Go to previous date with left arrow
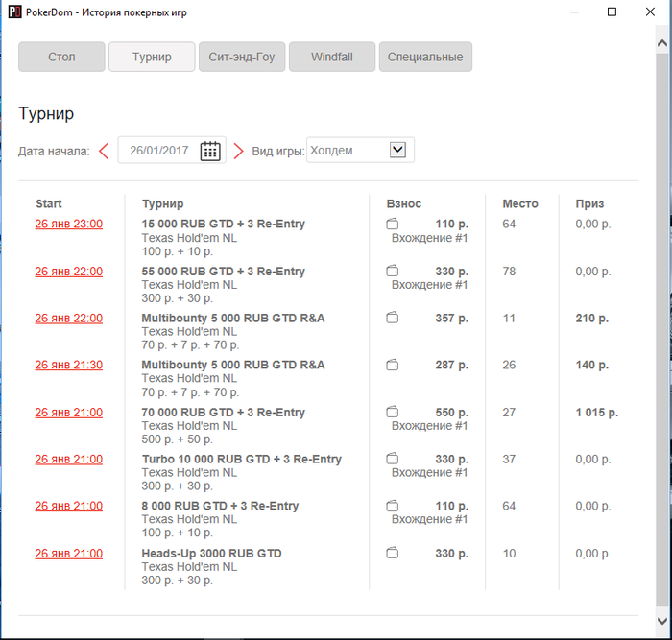The image size is (672, 640). (x=104, y=151)
